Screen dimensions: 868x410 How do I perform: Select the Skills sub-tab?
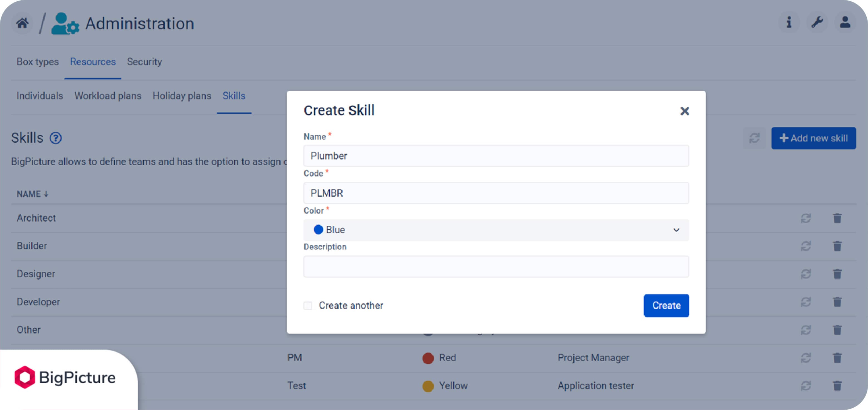tap(234, 96)
